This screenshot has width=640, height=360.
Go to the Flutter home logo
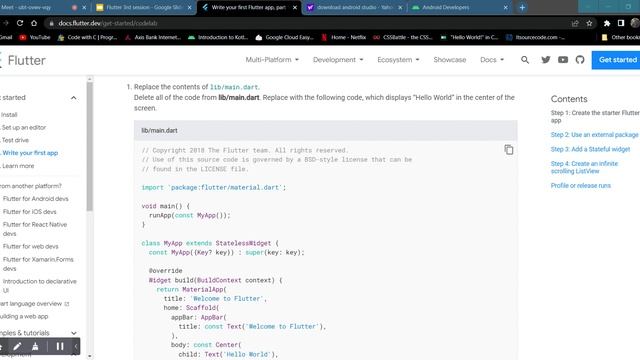point(22,60)
